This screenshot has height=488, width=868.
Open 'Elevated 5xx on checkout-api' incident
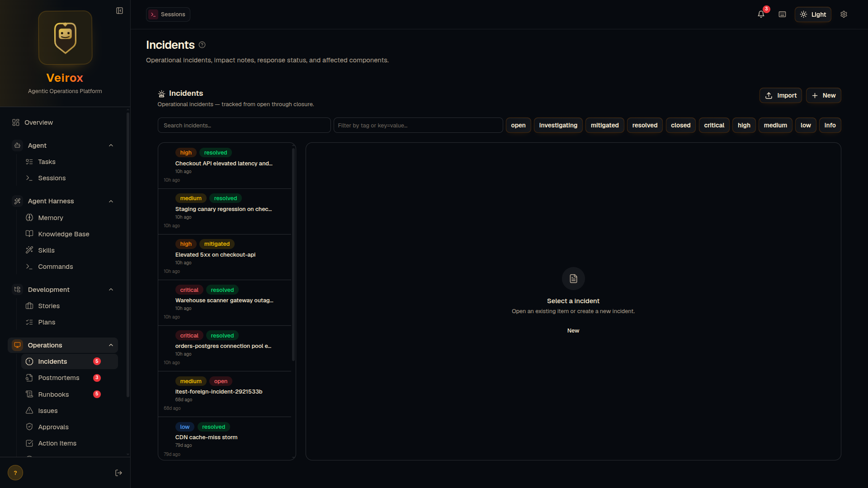(225, 257)
